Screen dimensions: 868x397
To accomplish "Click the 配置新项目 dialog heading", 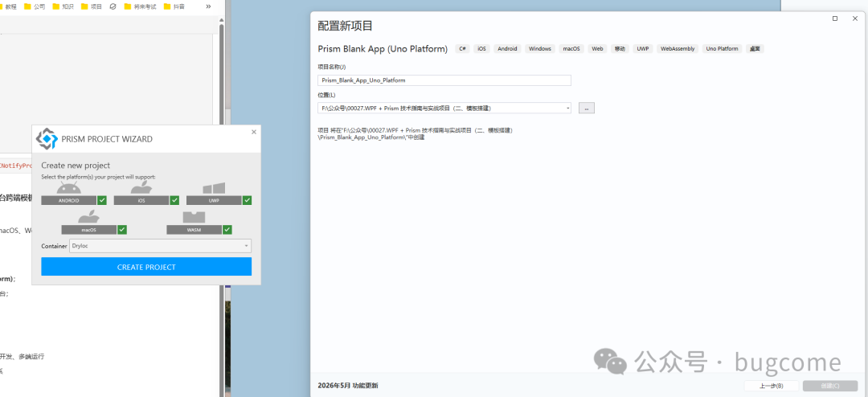I will pos(346,26).
